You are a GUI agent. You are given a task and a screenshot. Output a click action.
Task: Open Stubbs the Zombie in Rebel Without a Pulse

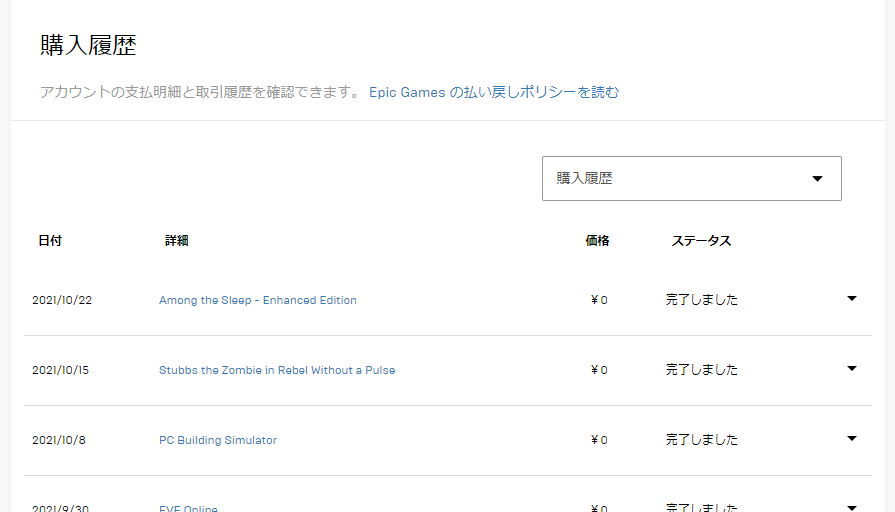277,370
